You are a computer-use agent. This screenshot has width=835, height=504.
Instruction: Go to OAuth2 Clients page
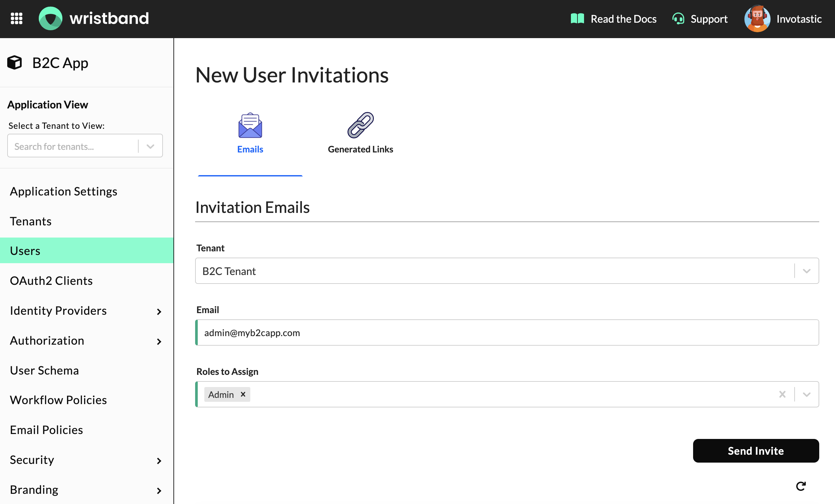51,281
